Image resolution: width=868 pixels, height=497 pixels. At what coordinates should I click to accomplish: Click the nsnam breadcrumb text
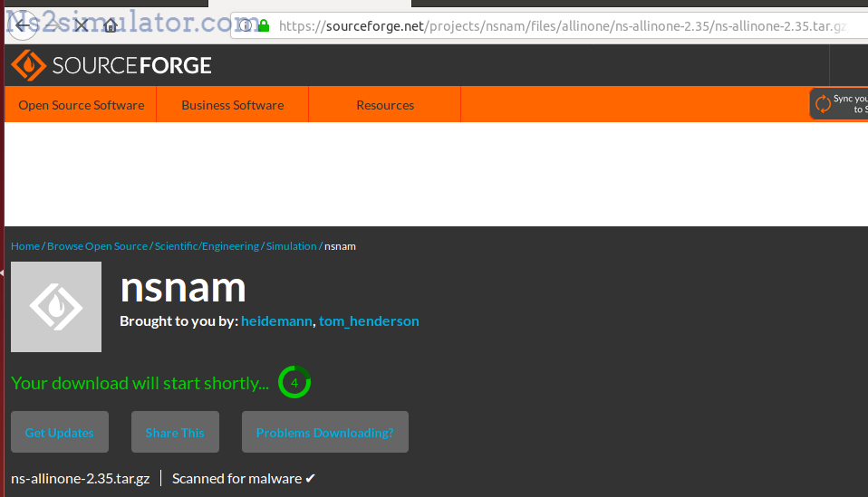point(340,246)
